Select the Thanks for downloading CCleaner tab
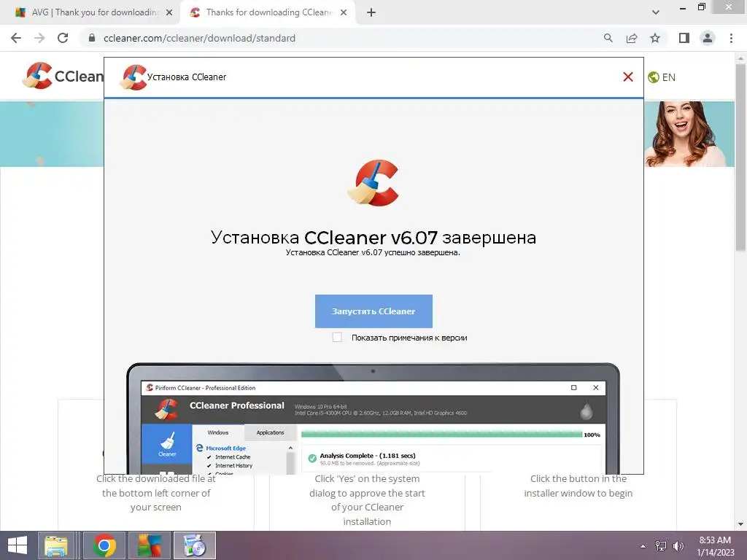 (268, 12)
